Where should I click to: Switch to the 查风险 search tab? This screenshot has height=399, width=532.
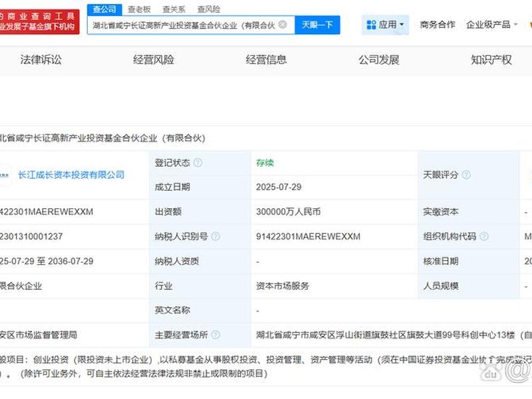[209, 9]
